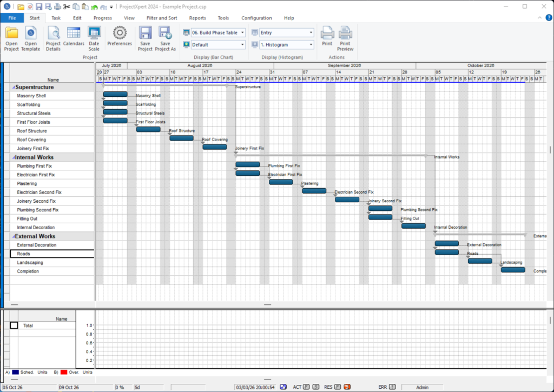Click the Save Project As icon
Screen dimensions: 554x392
click(x=165, y=33)
